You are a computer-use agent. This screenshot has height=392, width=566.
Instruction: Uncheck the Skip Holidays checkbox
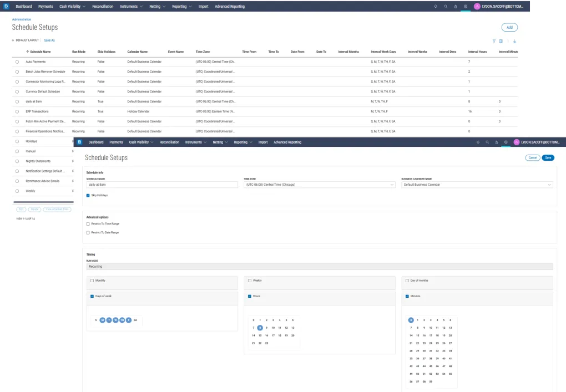point(88,195)
